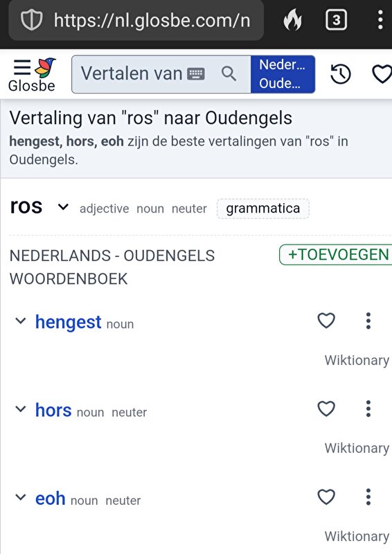Click the Glosbe bird logo

[46, 67]
